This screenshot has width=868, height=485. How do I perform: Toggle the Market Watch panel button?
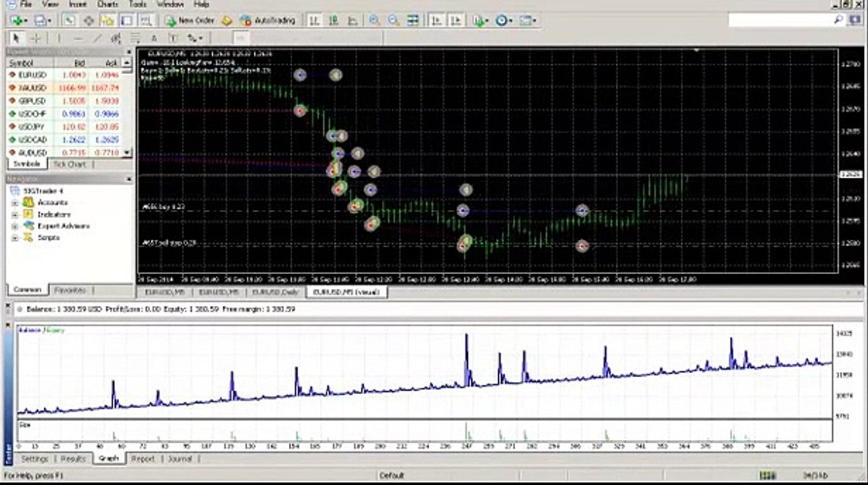pyautogui.click(x=69, y=21)
